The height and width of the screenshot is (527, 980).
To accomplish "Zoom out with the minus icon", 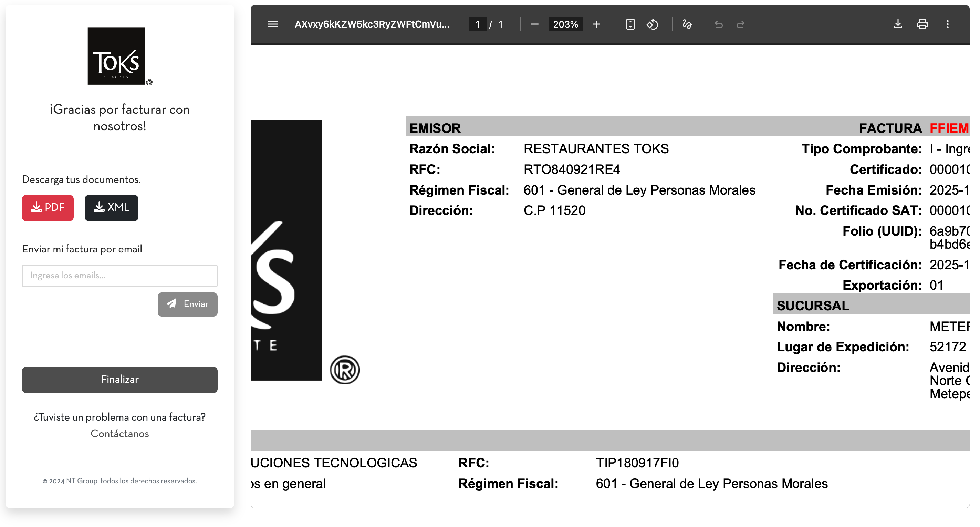I will 534,24.
